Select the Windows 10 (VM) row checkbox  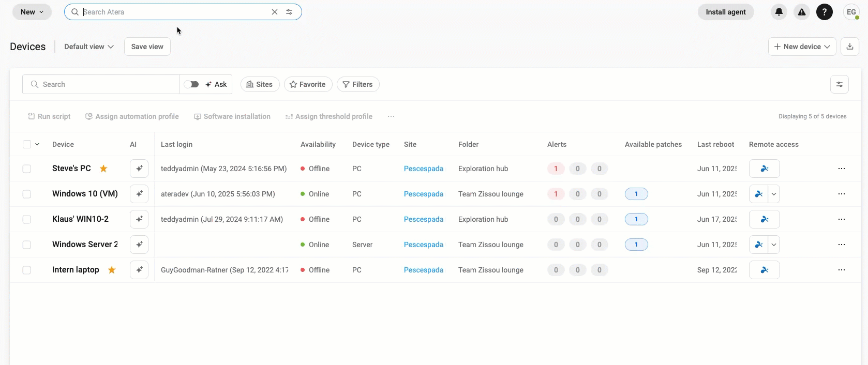tap(27, 194)
